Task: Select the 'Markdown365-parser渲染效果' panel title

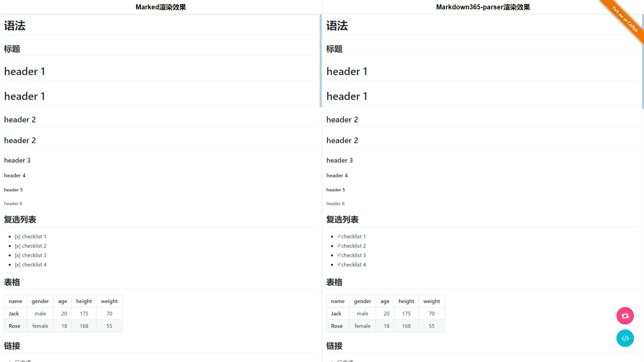Action: [x=483, y=7]
